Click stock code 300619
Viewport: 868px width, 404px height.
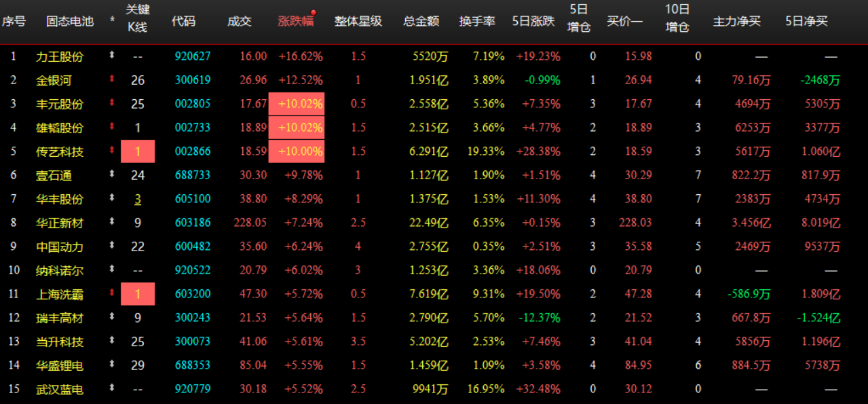(193, 80)
